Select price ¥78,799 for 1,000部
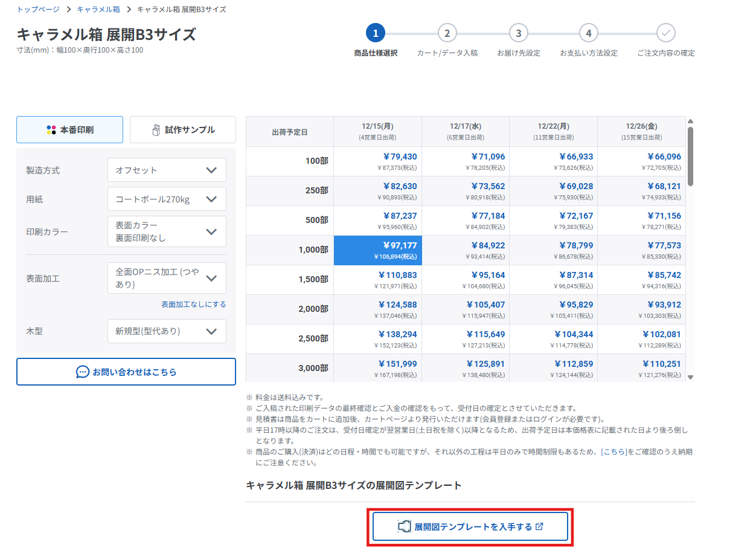The image size is (756, 559). click(554, 250)
